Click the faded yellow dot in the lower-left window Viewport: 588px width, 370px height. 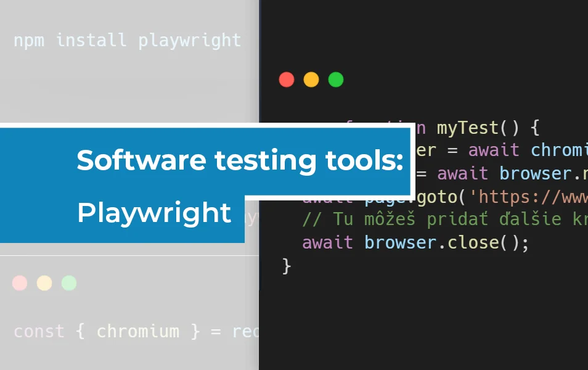[44, 283]
